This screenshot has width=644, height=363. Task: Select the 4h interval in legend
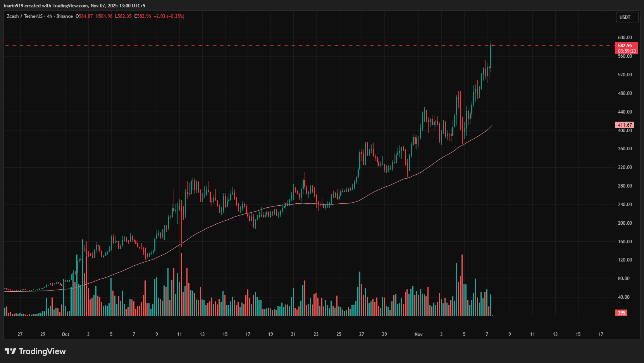[x=49, y=16]
